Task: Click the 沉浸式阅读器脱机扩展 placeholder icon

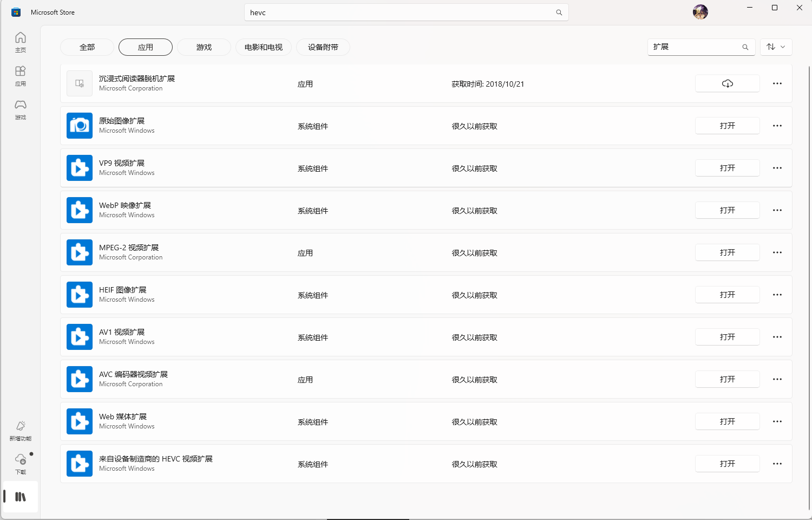Action: pyautogui.click(x=80, y=83)
